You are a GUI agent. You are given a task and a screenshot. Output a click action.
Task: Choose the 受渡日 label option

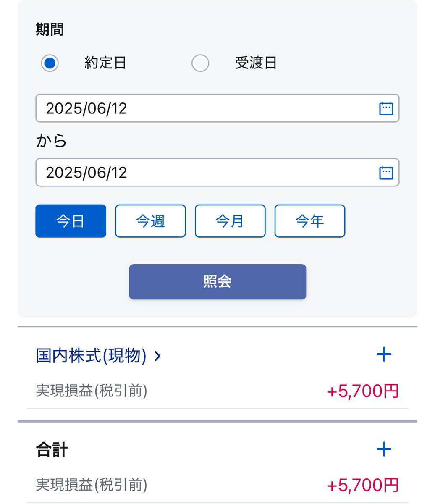click(x=256, y=63)
